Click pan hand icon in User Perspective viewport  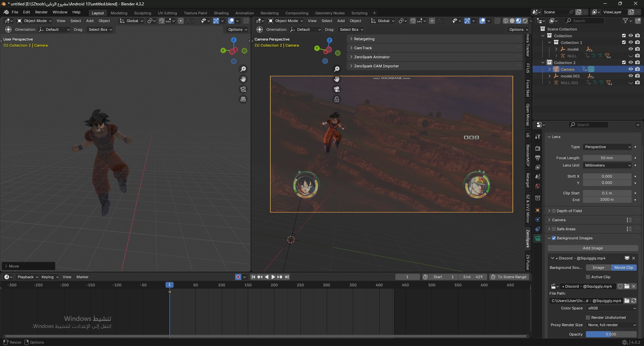coord(243,79)
